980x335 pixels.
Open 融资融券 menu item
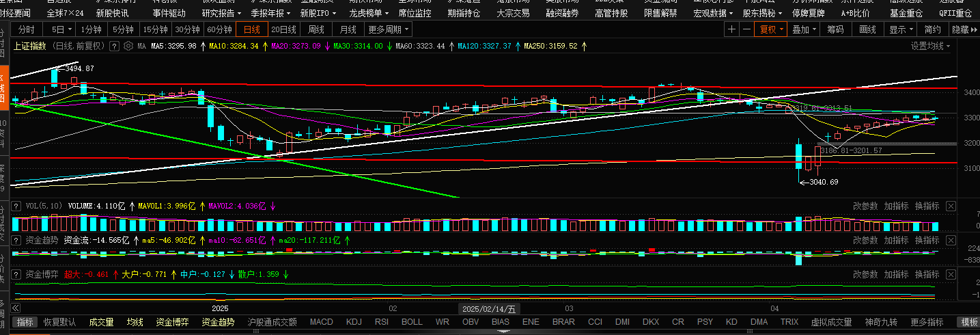tap(562, 13)
